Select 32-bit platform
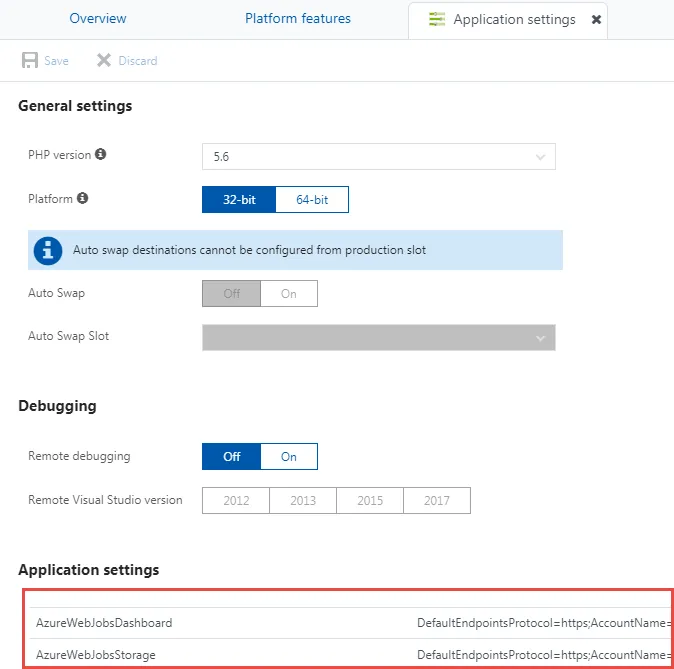This screenshot has height=669, width=674. coord(239,200)
